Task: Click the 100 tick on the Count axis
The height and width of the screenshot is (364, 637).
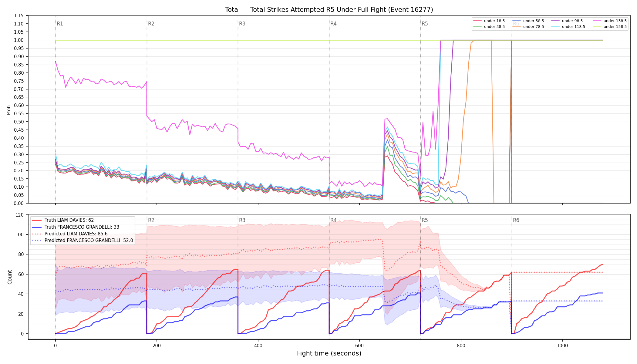Action: (20, 234)
